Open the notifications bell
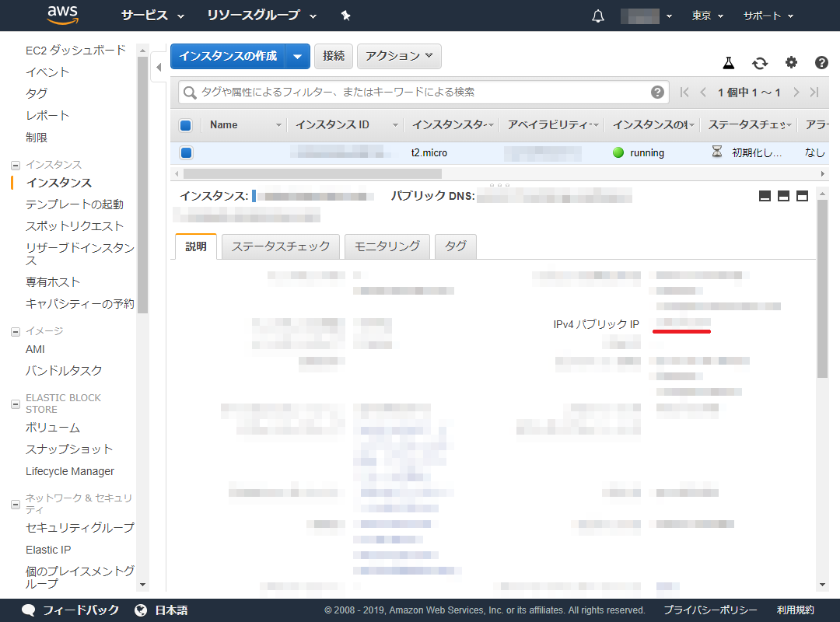Screen dimensions: 840x622 pos(598,16)
